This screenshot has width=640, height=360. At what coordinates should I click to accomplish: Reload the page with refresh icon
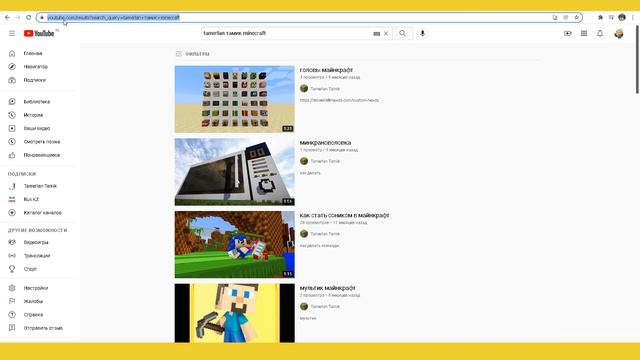click(x=29, y=18)
